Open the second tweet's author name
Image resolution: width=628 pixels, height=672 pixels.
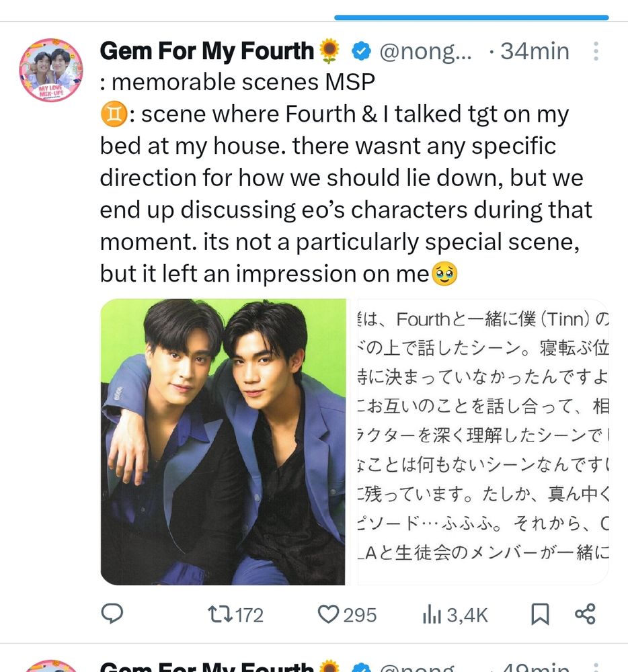pyautogui.click(x=207, y=667)
